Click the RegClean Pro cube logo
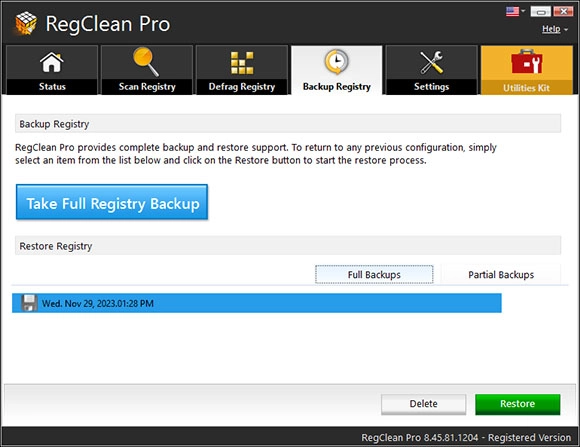The height and width of the screenshot is (447, 580). [26, 23]
